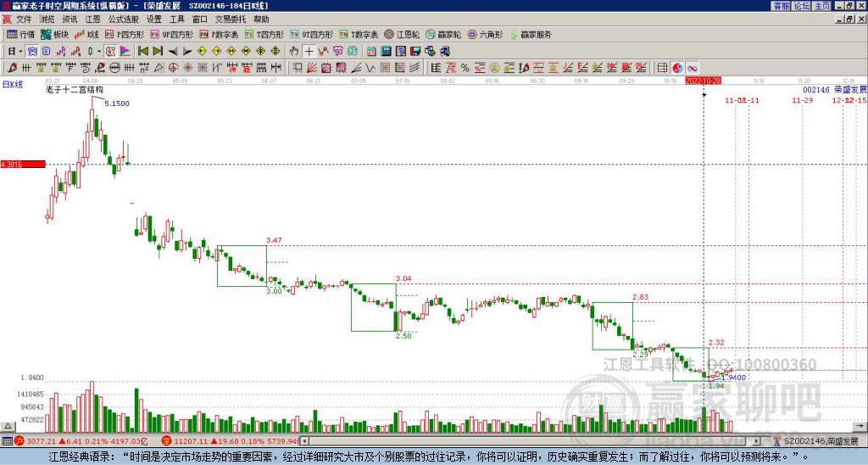Open the 9P四方形 tool

pos(171,34)
